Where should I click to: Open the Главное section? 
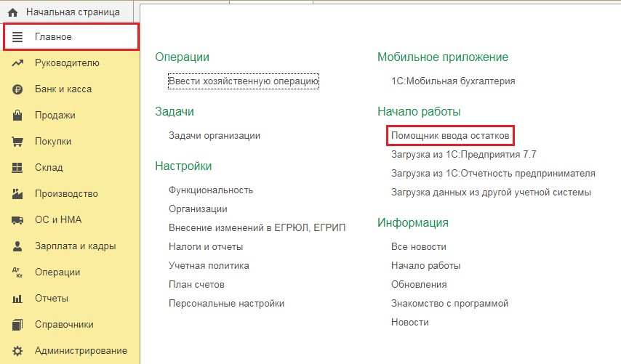click(x=71, y=37)
